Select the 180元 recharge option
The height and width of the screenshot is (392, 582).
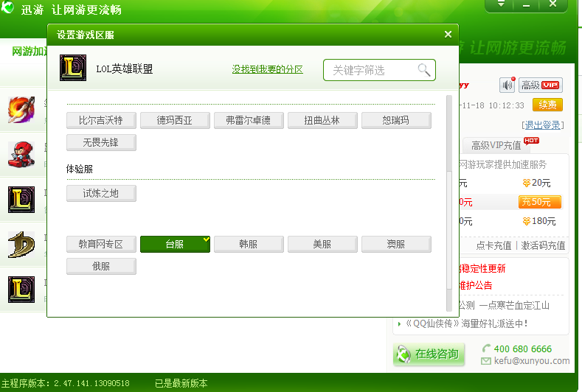(x=539, y=221)
